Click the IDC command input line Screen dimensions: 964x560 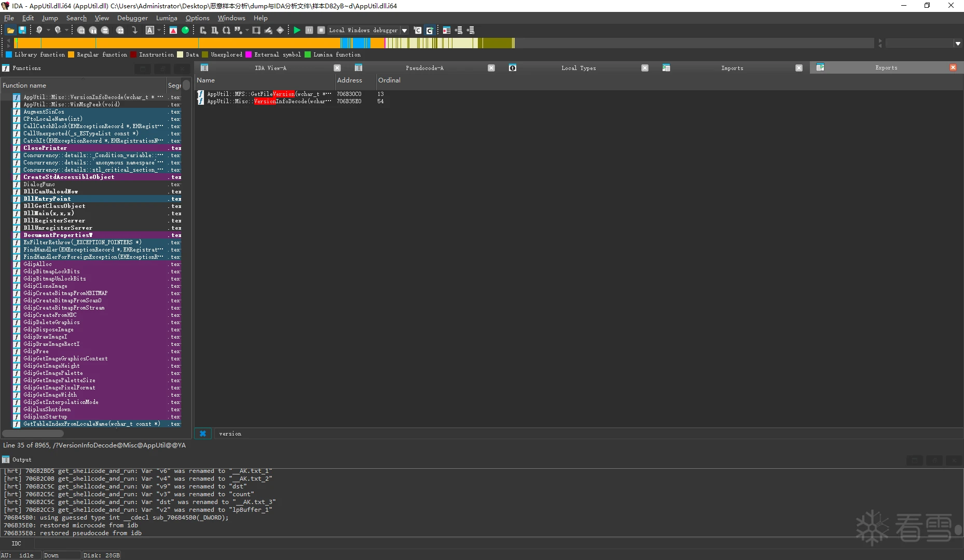(498, 543)
